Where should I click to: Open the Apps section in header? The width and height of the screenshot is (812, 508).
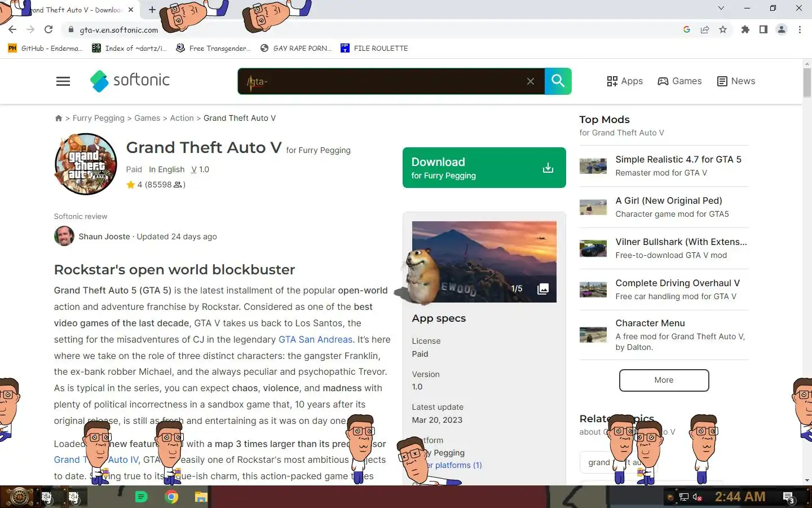coord(625,81)
